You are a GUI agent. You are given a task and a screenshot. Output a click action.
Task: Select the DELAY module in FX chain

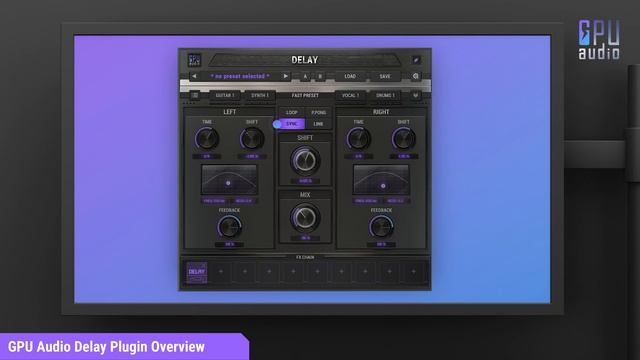tap(196, 272)
